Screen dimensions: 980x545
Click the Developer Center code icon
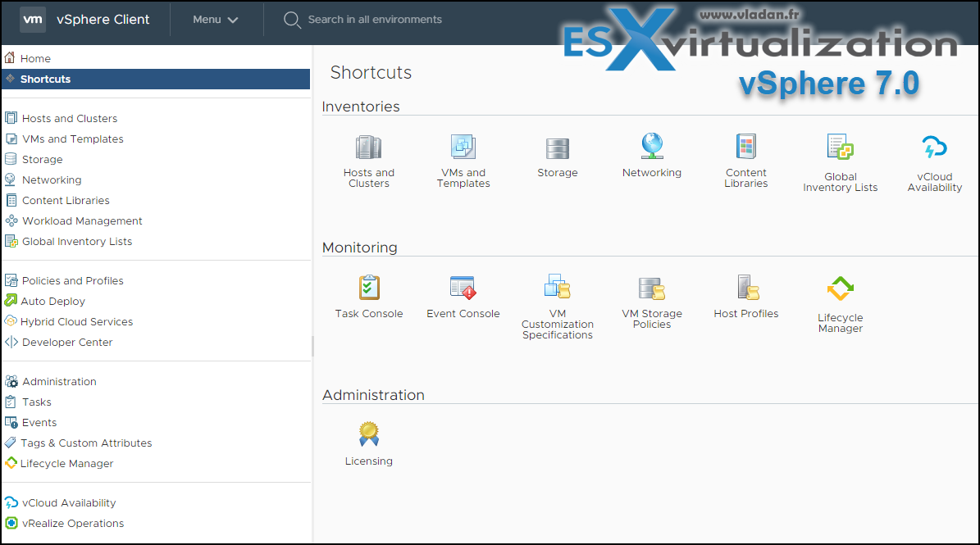click(x=11, y=342)
